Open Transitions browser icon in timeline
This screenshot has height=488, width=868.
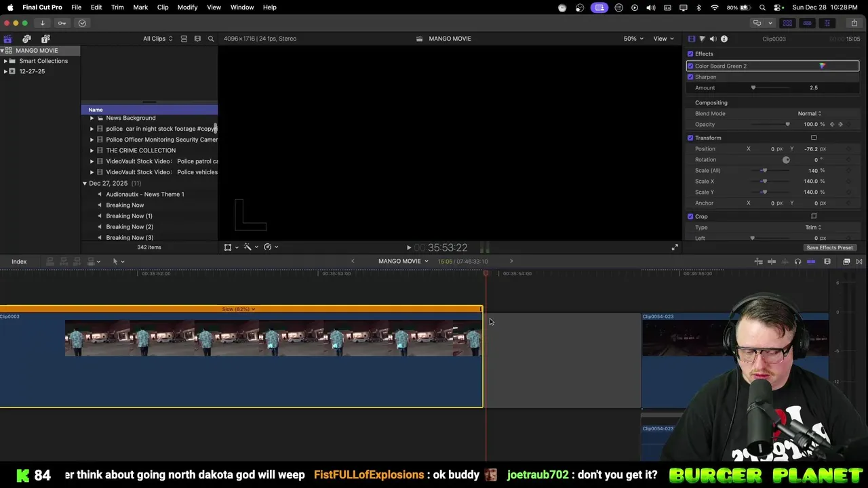coord(859,262)
